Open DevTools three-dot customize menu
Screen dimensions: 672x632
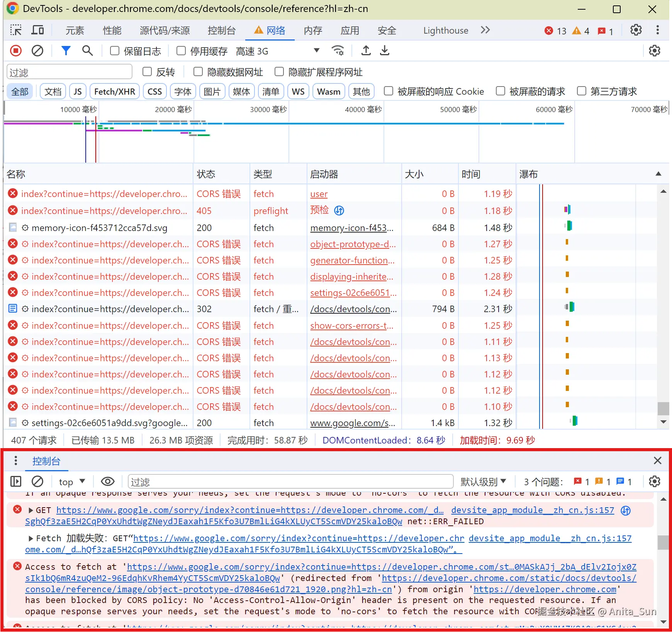(658, 30)
